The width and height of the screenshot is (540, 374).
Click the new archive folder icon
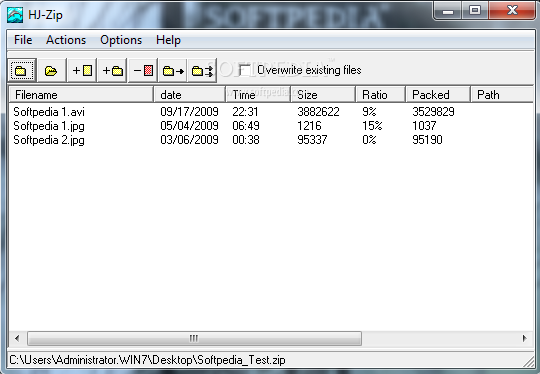click(x=21, y=71)
